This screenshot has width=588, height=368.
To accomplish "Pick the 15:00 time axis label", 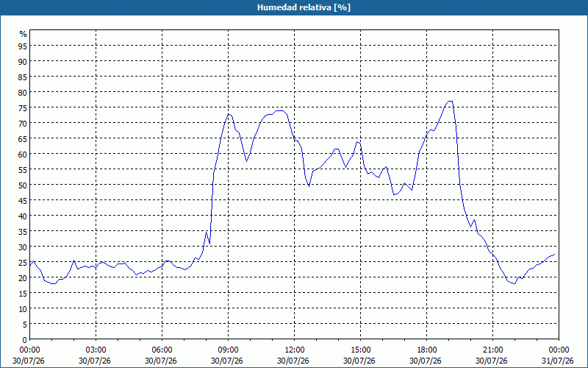I will coord(360,350).
